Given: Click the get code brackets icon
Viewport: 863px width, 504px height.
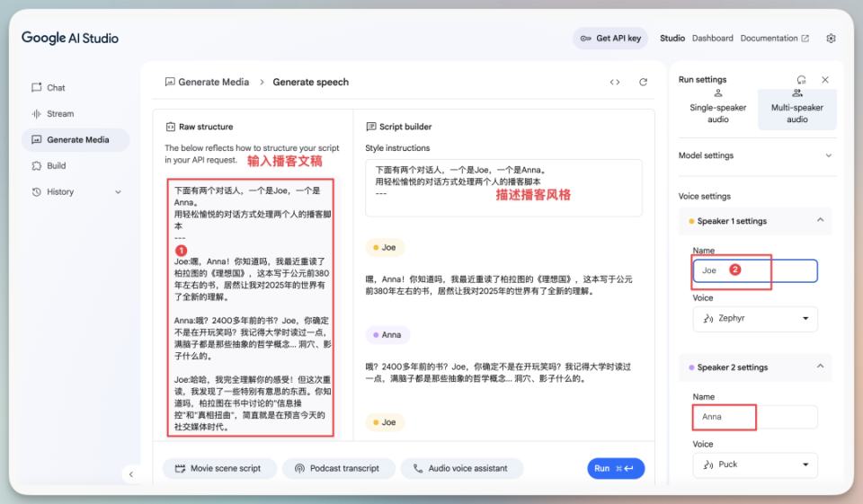Looking at the screenshot, I should pos(615,83).
